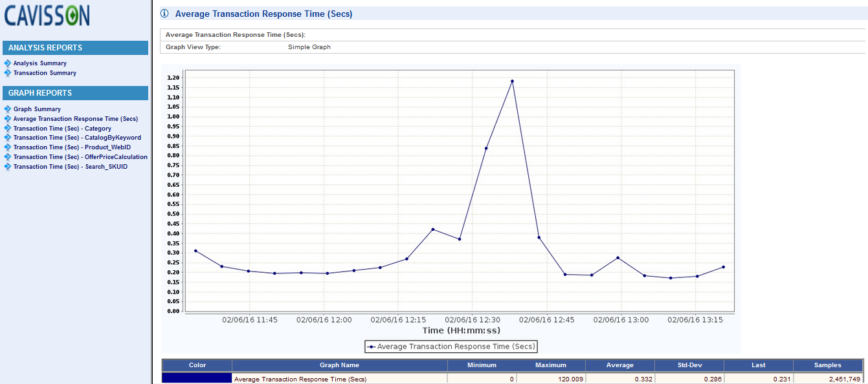
Task: Click the 1.20 y-axis label
Action: point(173,78)
